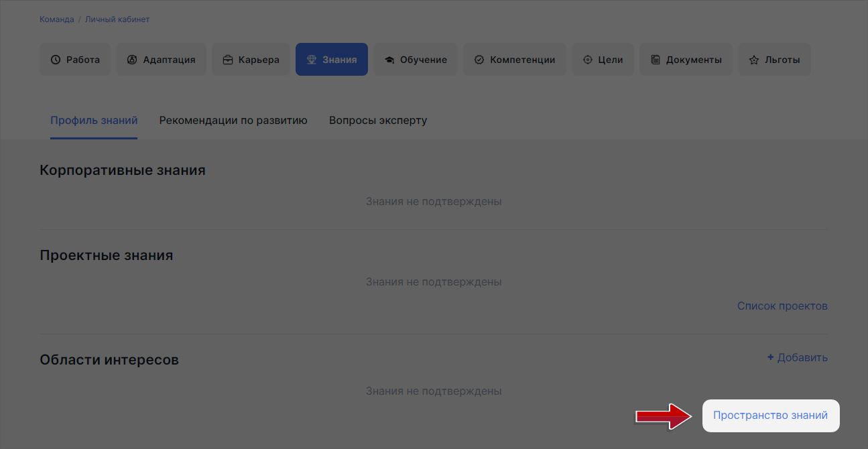Open the Обучение section
Image resolution: width=868 pixels, height=449 pixels.
click(415, 59)
